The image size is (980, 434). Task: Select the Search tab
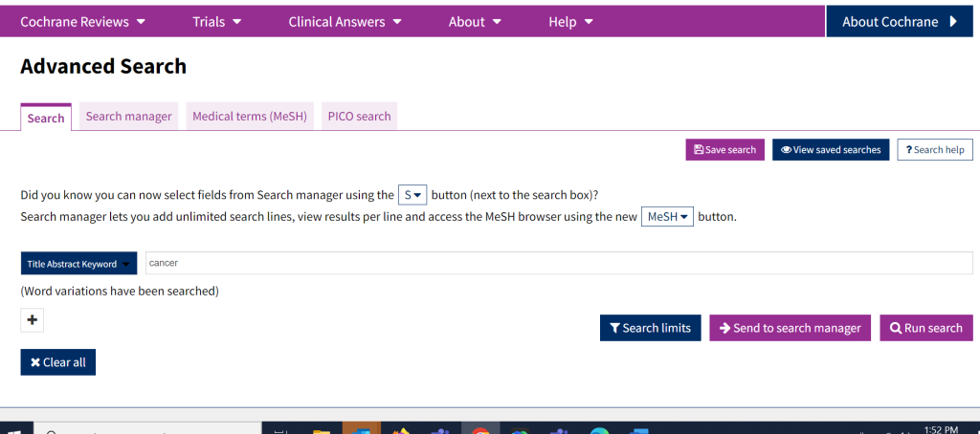point(46,118)
